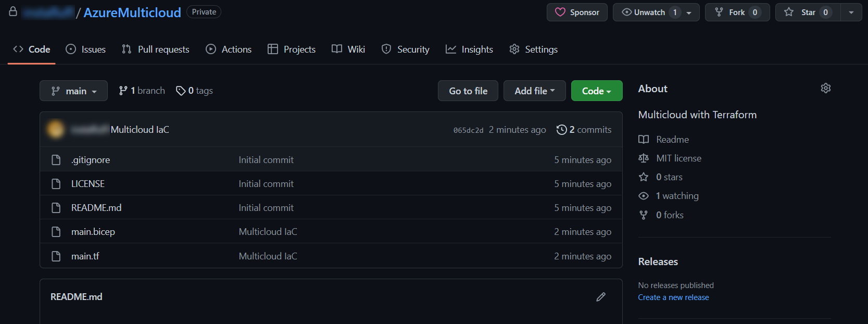Open the Code tab
This screenshot has height=324, width=868.
tap(31, 49)
